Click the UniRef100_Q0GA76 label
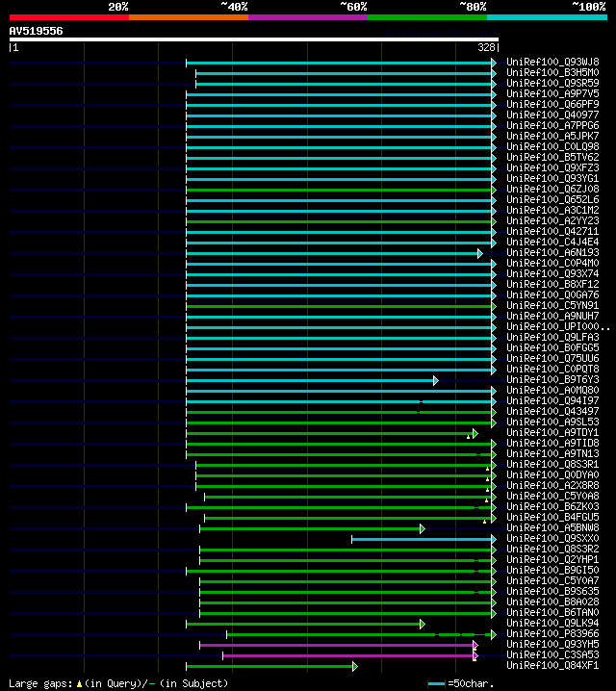 [x=552, y=294]
